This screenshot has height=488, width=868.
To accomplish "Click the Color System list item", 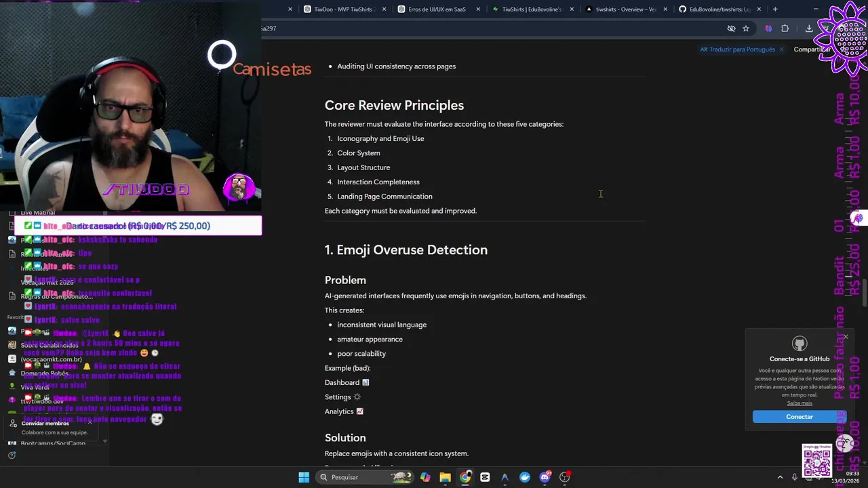I will 359,153.
